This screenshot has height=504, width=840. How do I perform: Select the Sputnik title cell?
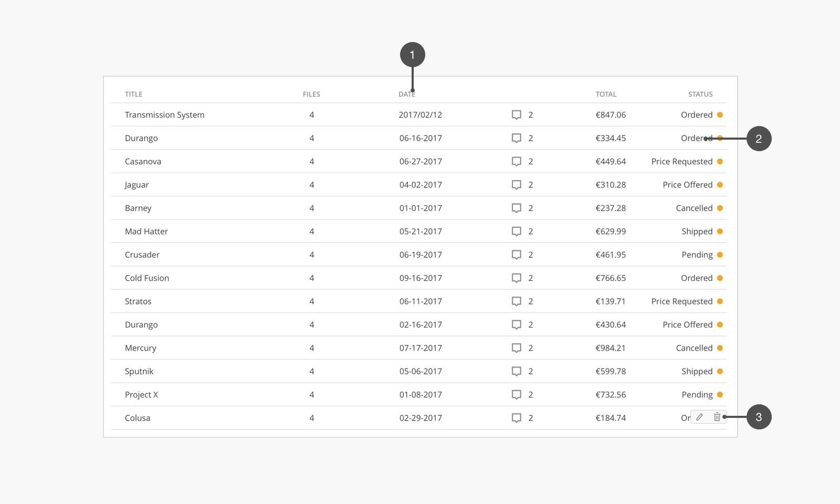coord(139,371)
